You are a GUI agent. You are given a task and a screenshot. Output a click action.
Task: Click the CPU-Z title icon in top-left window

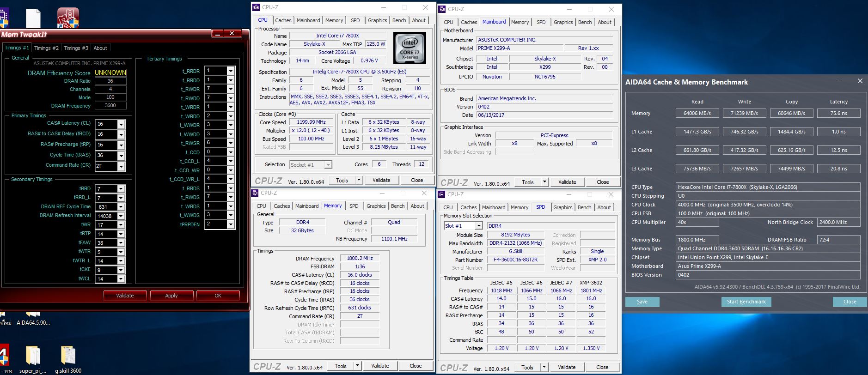point(256,7)
